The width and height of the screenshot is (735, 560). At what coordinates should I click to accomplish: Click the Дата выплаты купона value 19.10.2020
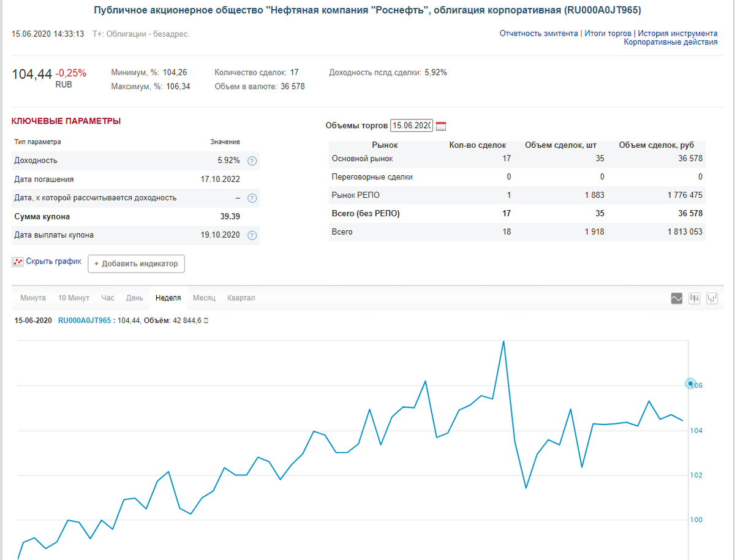[x=221, y=235]
